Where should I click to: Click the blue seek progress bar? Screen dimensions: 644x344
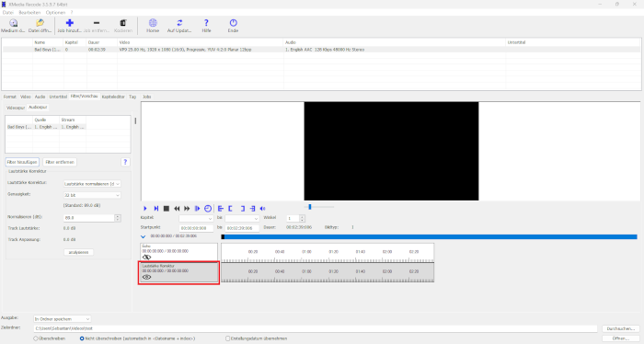[x=430, y=237]
